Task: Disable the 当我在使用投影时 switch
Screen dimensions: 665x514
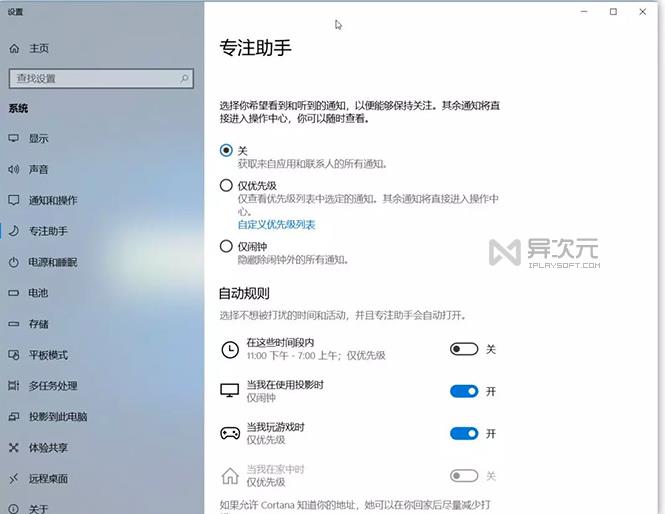Action: [x=464, y=391]
